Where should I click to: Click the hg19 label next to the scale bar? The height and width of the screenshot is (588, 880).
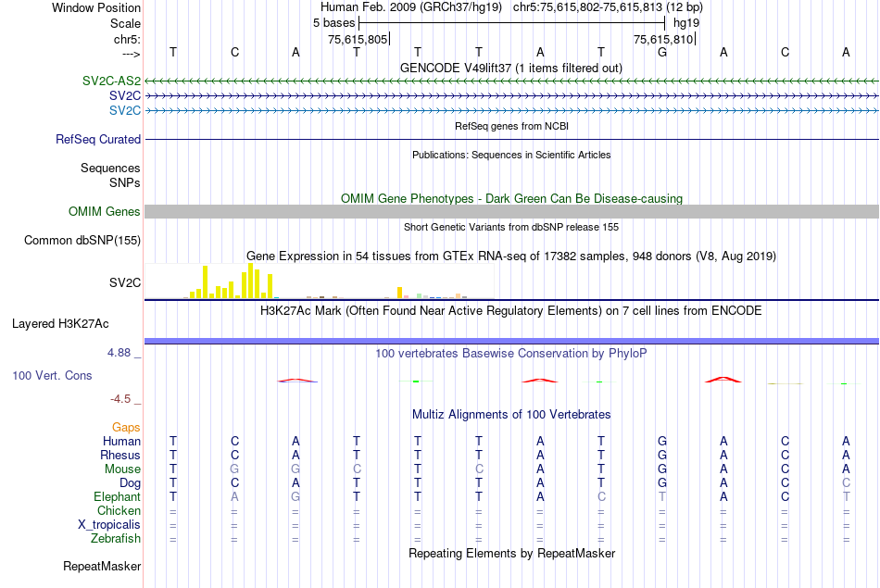pyautogui.click(x=686, y=23)
